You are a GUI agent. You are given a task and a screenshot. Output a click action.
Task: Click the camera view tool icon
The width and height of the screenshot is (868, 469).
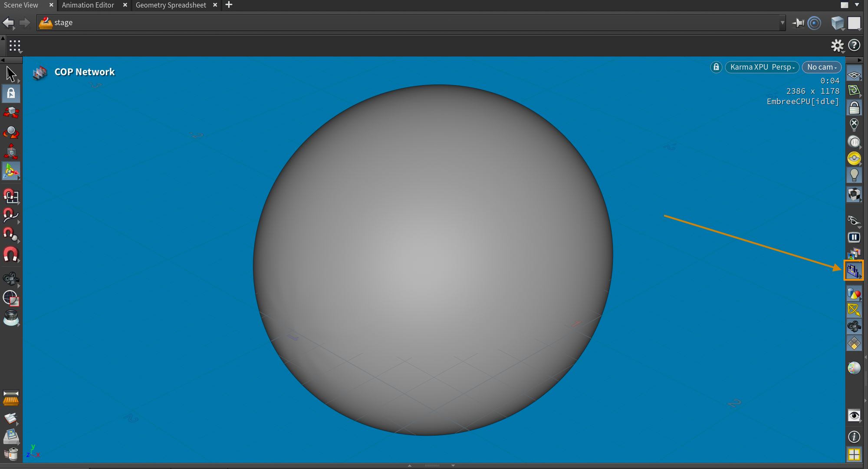tap(11, 279)
